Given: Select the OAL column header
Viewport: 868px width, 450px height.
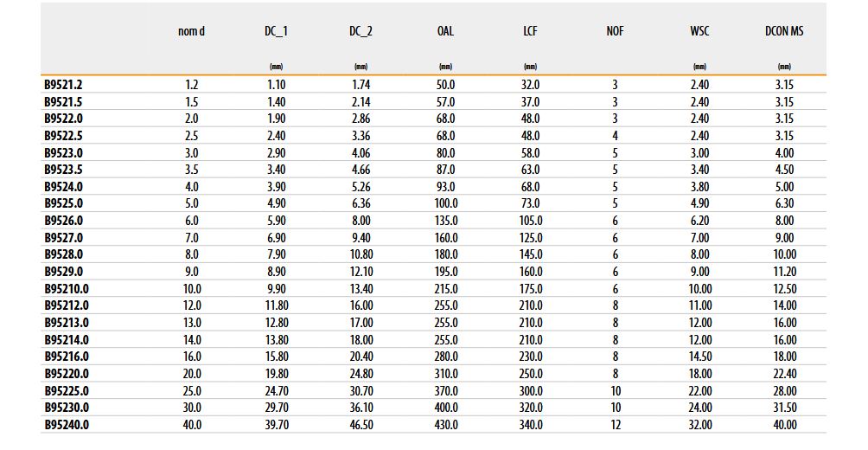Looking at the screenshot, I should click(445, 31).
